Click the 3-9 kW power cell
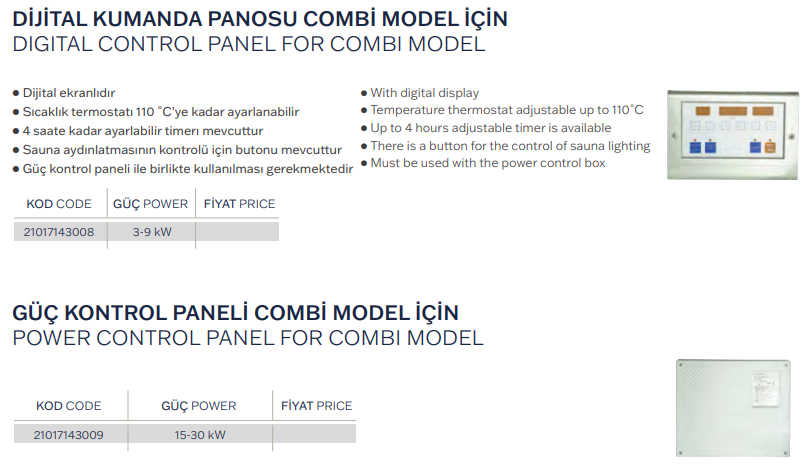Viewport: 812px width, 470px height. pyautogui.click(x=152, y=231)
